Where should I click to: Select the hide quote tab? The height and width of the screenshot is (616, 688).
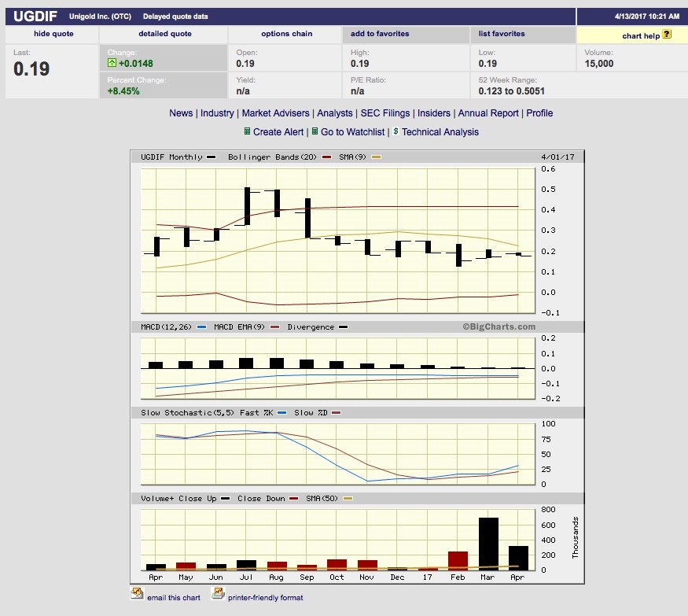(52, 34)
